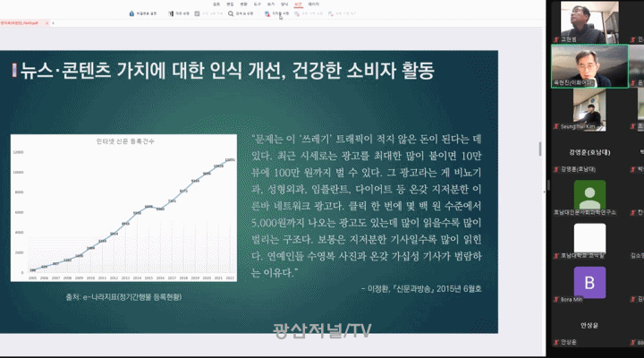
Task: Click Bora Min's purple B avatar
Action: click(590, 283)
